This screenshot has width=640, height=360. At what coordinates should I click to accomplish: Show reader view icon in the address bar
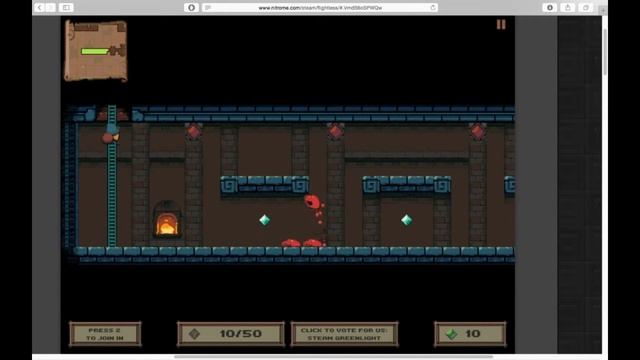(208, 7)
